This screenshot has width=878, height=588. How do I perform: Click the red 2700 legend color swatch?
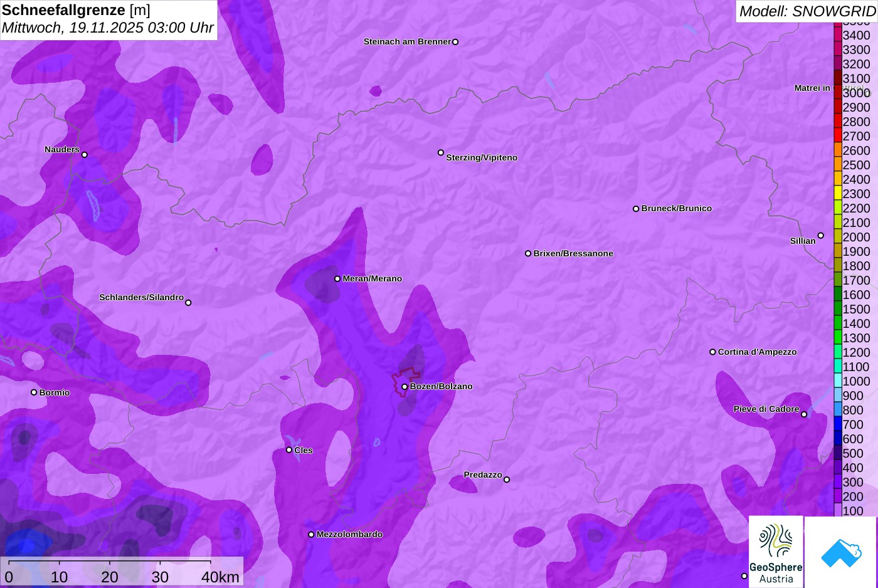click(x=838, y=136)
